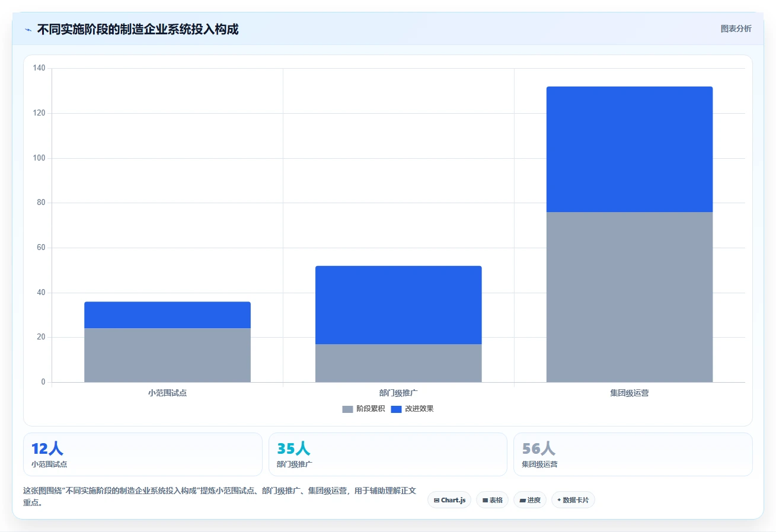Click the 表格 tag
The width and height of the screenshot is (776, 532).
click(492, 500)
